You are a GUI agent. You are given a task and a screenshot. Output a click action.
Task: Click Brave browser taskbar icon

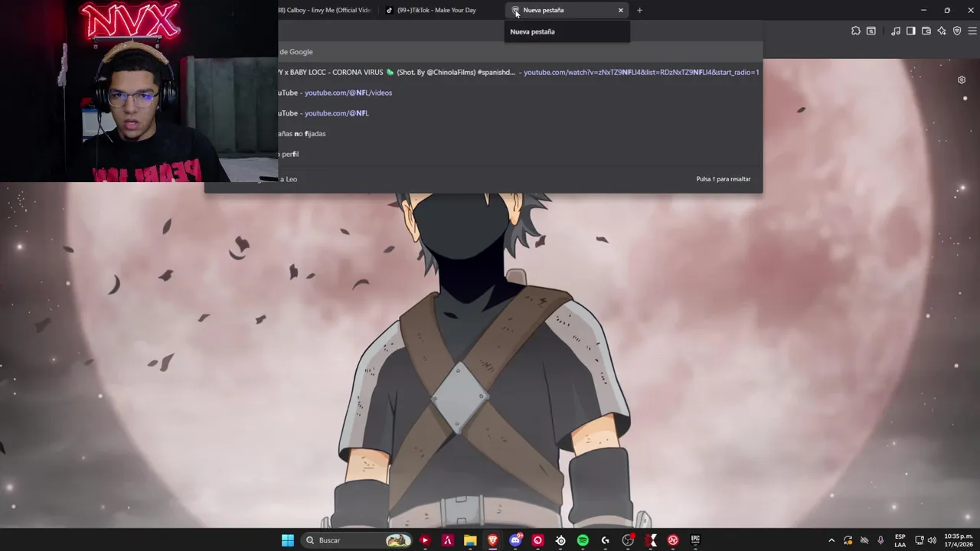click(x=492, y=540)
